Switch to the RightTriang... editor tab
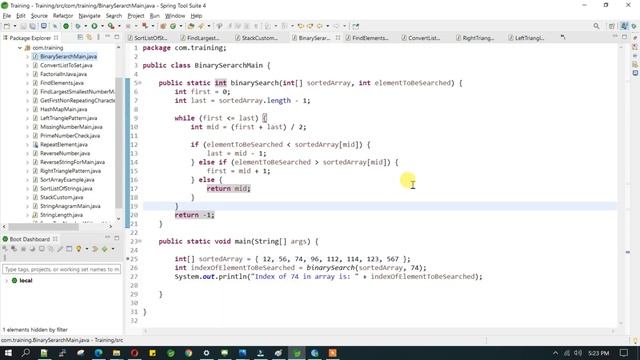This screenshot has height=360, width=640. click(478, 38)
